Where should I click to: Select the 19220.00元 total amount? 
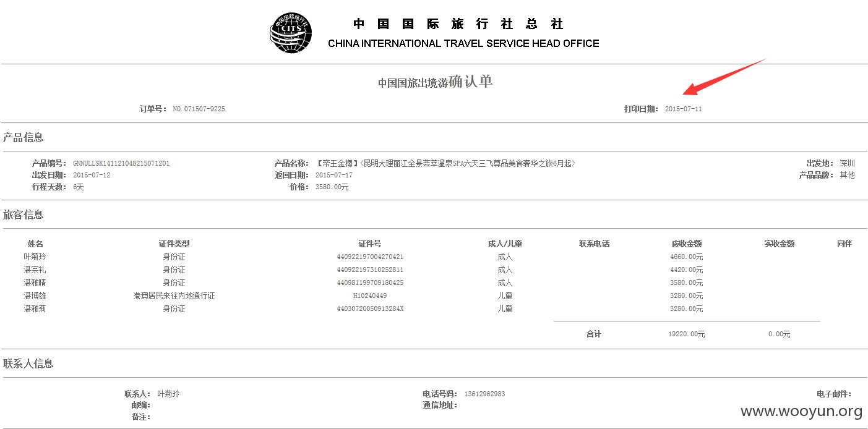pyautogui.click(x=687, y=334)
